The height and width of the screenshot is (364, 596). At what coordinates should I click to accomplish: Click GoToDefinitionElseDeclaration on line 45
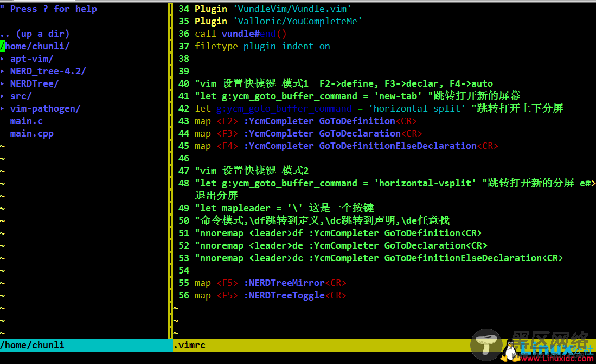coord(398,146)
